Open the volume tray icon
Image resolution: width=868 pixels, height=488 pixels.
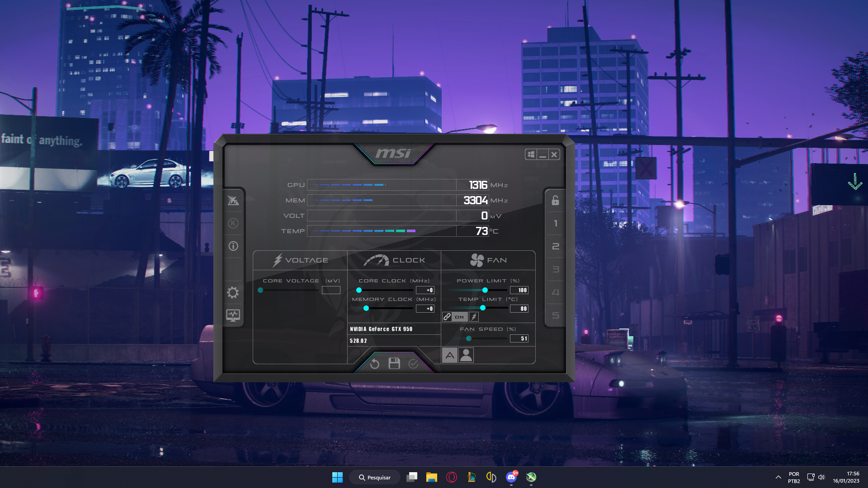click(821, 477)
